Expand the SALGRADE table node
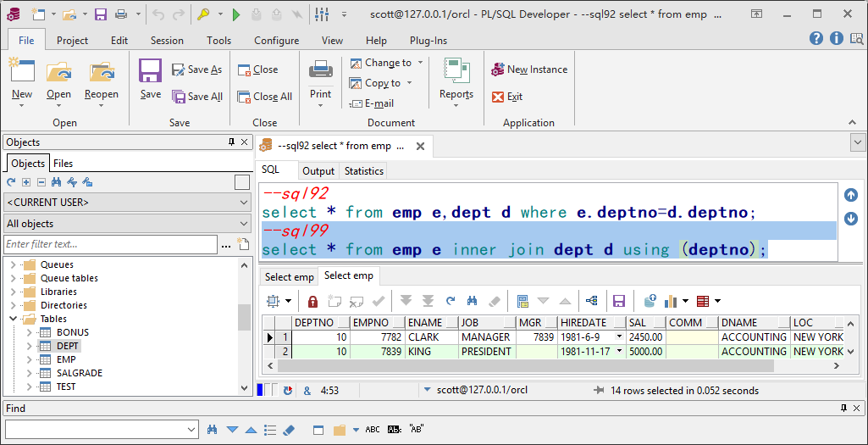 [30, 373]
